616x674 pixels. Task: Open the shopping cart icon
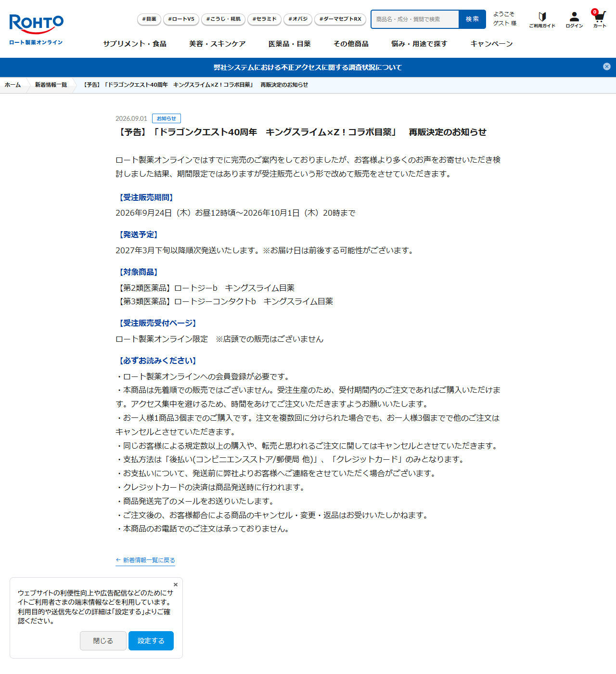[x=599, y=19]
